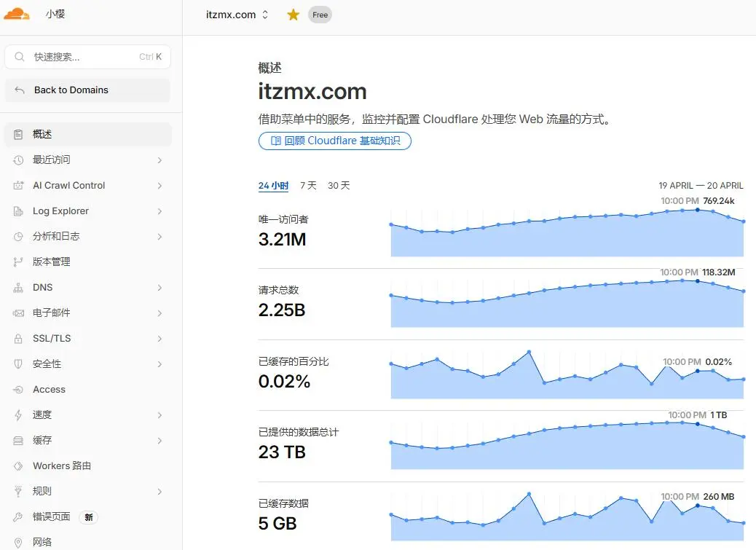Click the search magnifier icon
This screenshot has height=550, width=756.
(x=19, y=57)
